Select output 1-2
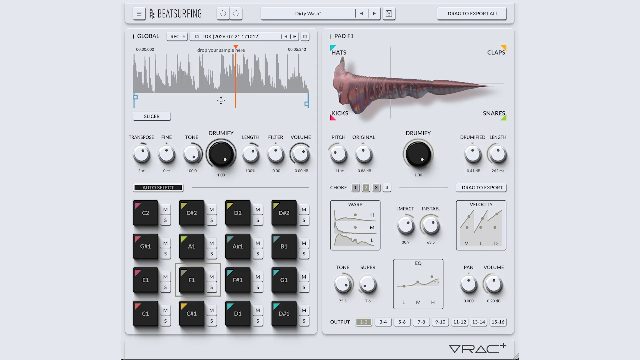The height and width of the screenshot is (360, 640). click(363, 322)
